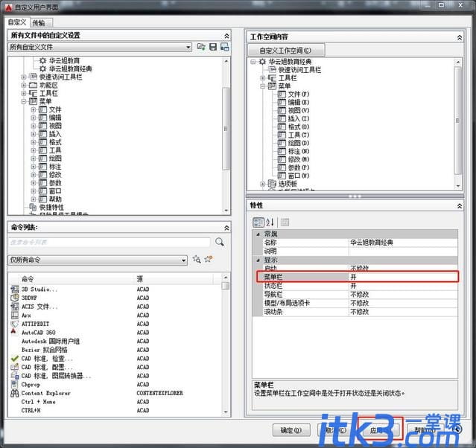The width and height of the screenshot is (476, 448).
Task: Click the find command or text icon
Action: pos(197,259)
